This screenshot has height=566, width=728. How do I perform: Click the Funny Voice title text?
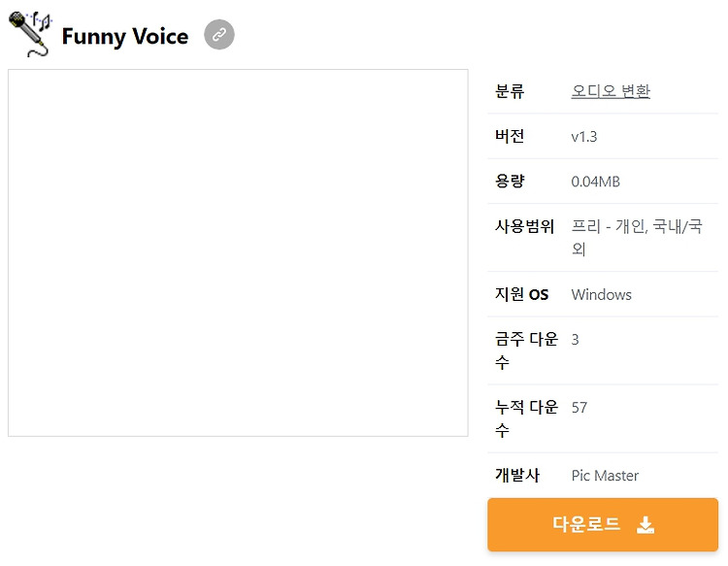(x=125, y=37)
